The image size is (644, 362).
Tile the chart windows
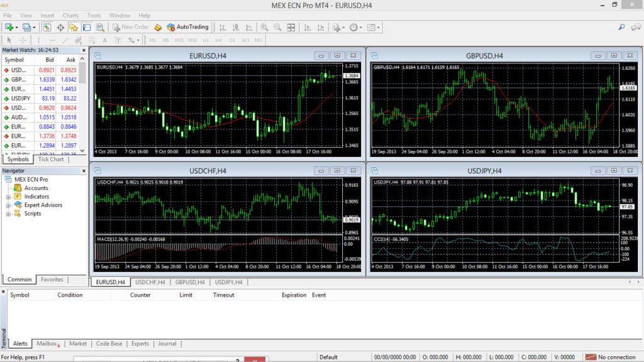[291, 27]
